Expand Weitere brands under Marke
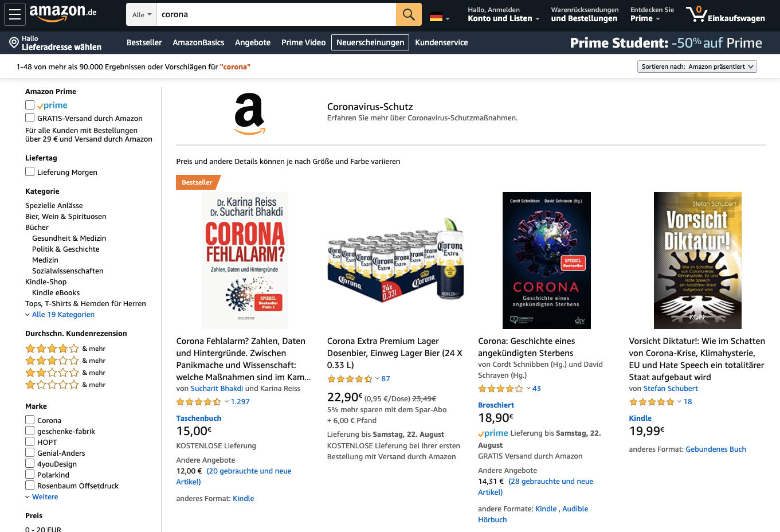Viewport: 780px width, 532px height. click(45, 496)
